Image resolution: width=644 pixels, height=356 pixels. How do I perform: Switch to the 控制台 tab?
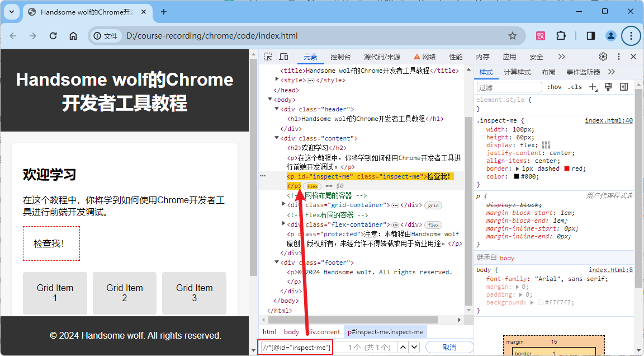(x=340, y=57)
